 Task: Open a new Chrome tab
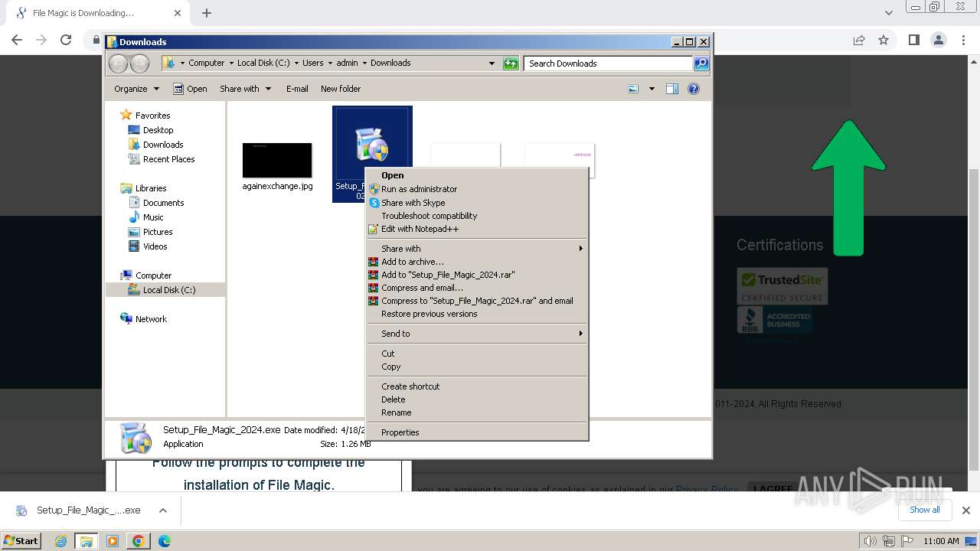207,13
